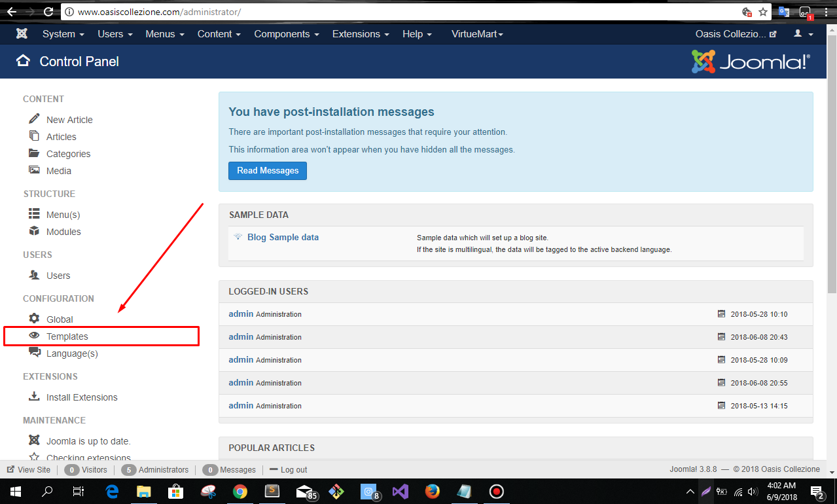
Task: Open the Chrome three-dot menu
Action: [x=827, y=12]
